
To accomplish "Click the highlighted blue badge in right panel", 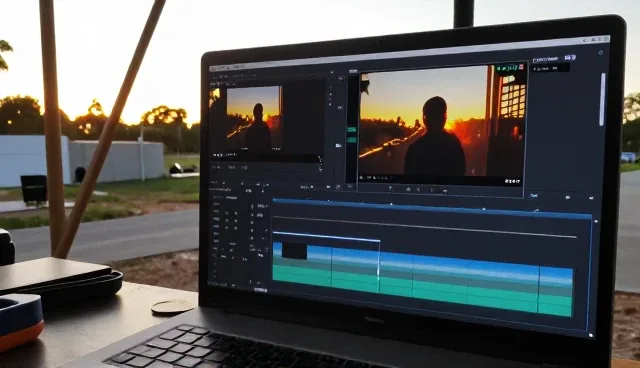I will pos(570,58).
